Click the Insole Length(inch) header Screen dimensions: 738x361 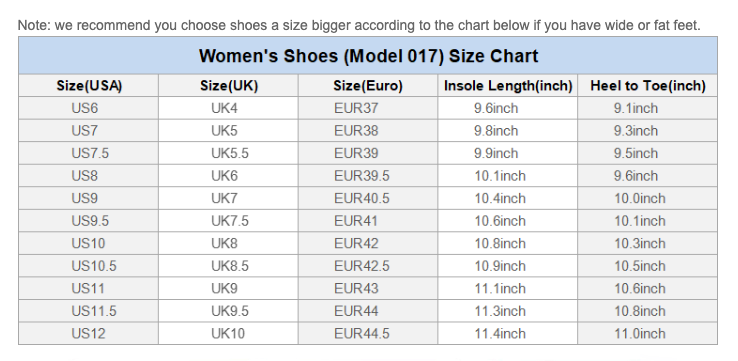(508, 86)
